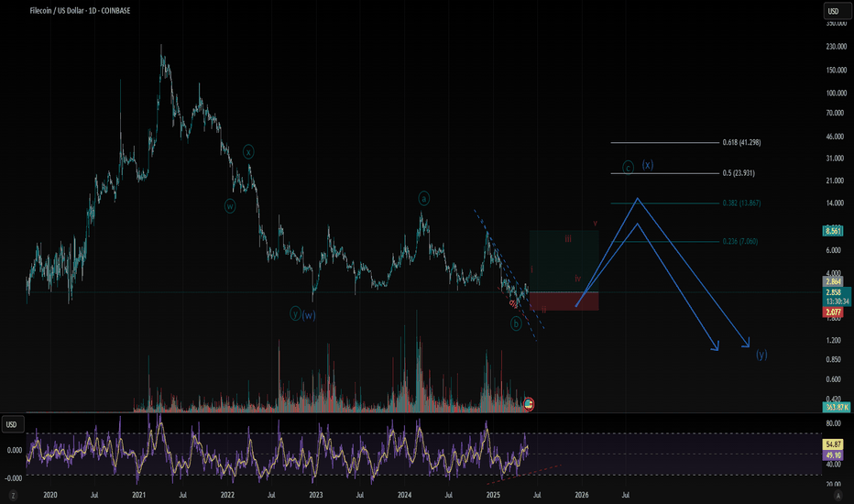Open the USD currency selector on price axis
The height and width of the screenshot is (504, 854).
point(836,11)
